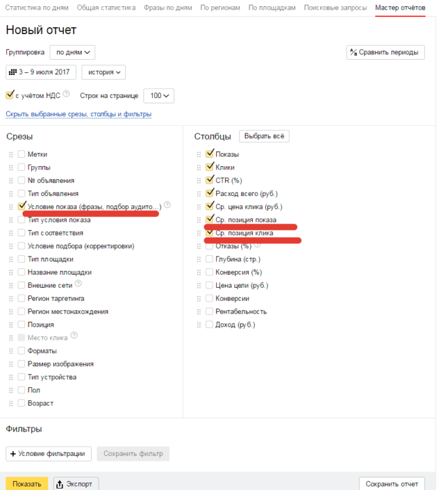Click the drag handle next to Метки
Viewport: 448px width, 490px height.
(x=11, y=154)
